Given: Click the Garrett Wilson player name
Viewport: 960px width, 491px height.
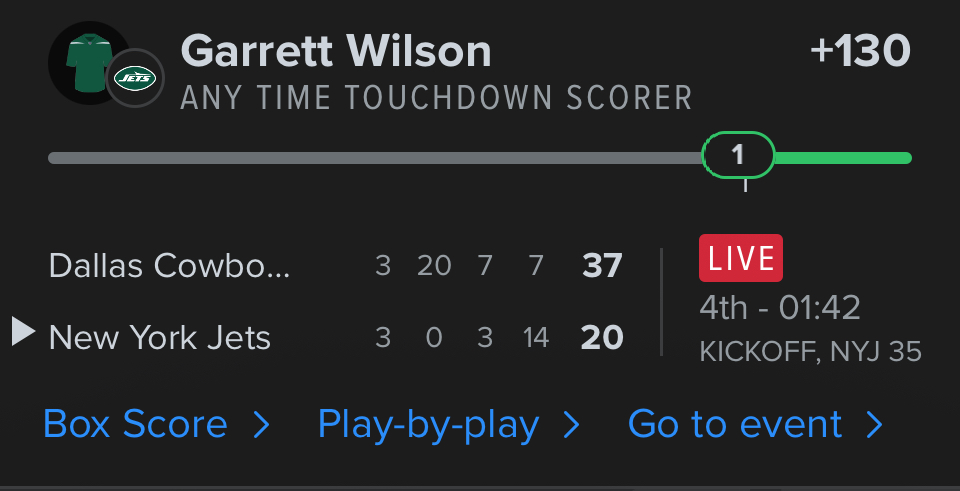Looking at the screenshot, I should 336,51.
